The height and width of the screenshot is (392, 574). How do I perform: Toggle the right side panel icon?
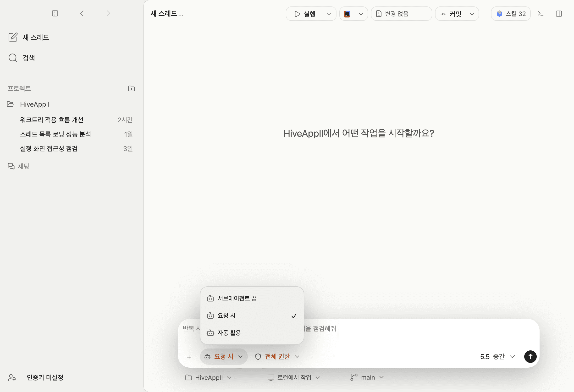(x=559, y=14)
